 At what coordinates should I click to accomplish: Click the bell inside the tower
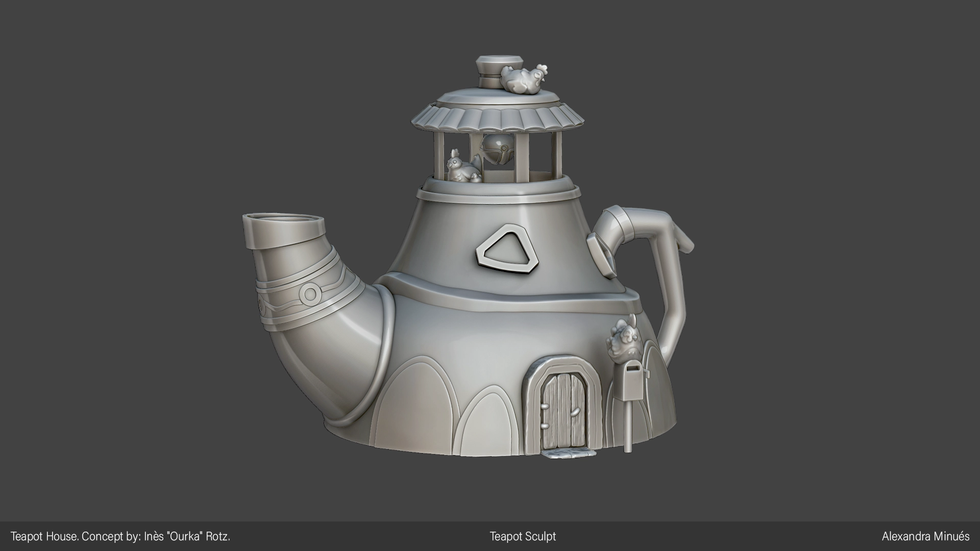tap(496, 149)
